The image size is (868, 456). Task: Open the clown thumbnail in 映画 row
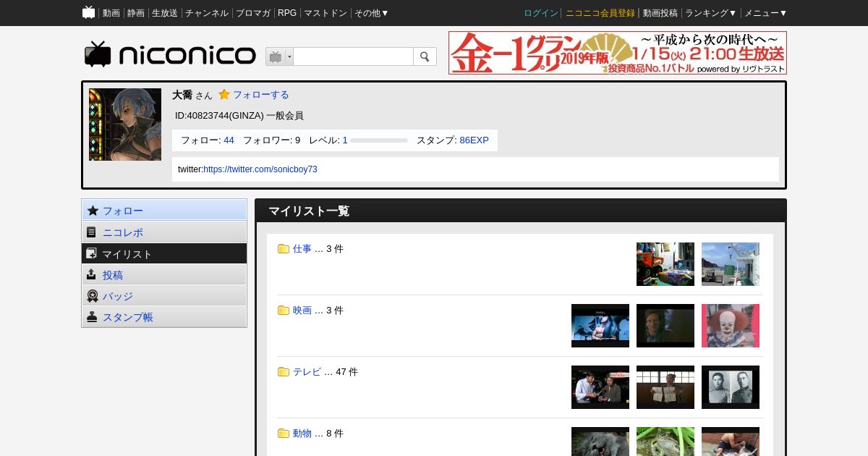[731, 326]
